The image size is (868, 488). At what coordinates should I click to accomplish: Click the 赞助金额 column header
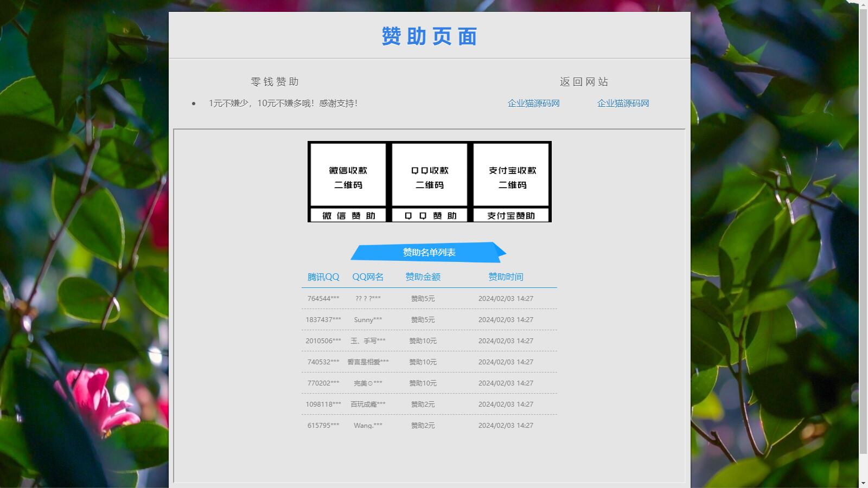pyautogui.click(x=423, y=277)
